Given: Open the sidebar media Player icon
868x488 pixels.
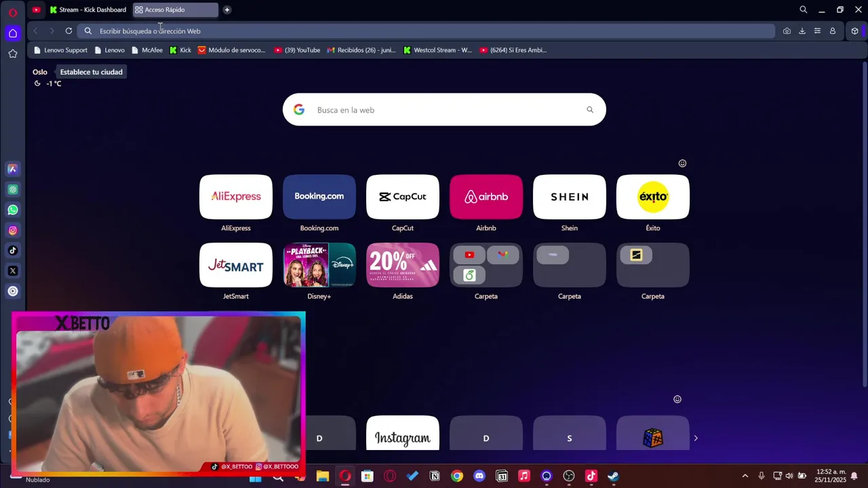Looking at the screenshot, I should [12, 291].
